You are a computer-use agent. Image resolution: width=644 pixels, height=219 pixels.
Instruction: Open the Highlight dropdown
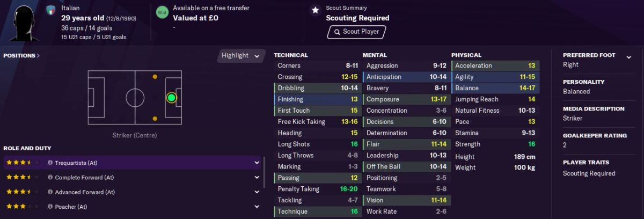coord(241,56)
